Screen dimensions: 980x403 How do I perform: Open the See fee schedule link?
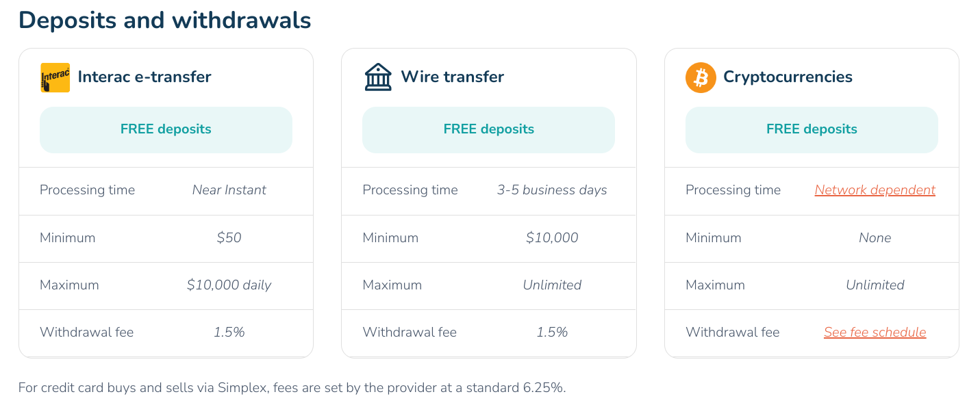point(875,333)
